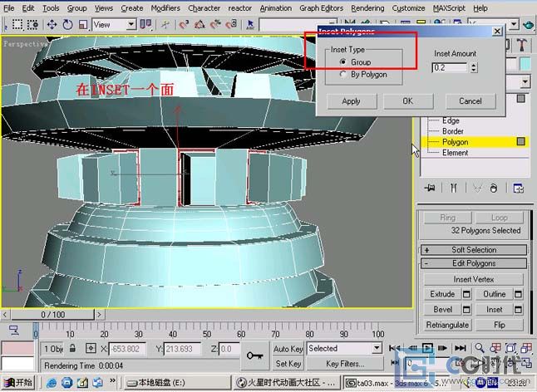
Task: Click show end result toggle icon
Action: pos(453,188)
